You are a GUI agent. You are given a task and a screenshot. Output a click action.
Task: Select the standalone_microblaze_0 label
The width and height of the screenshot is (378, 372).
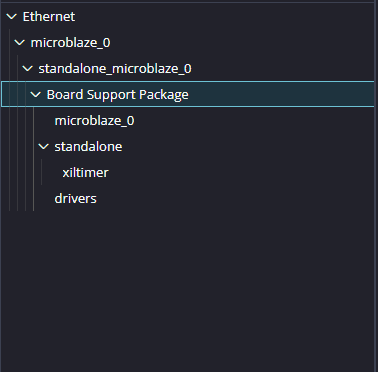115,69
